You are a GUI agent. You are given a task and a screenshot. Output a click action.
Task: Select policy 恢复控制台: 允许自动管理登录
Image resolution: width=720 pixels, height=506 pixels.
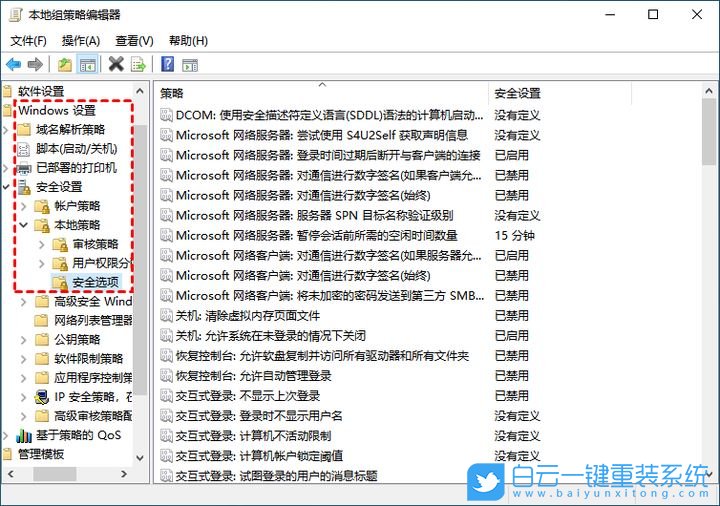[x=253, y=376]
